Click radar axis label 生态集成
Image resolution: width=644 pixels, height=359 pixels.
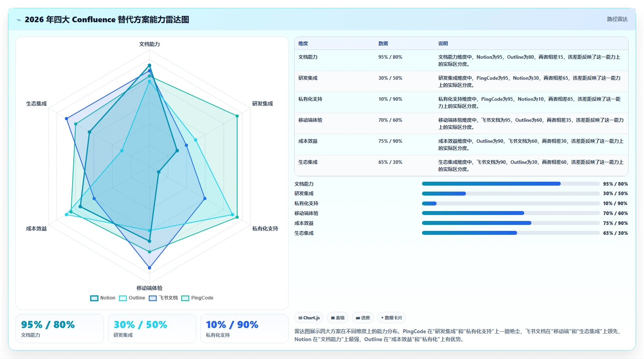(x=36, y=104)
